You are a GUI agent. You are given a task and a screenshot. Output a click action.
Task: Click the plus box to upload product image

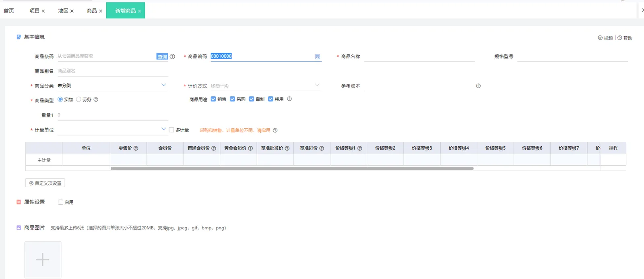[x=43, y=260]
